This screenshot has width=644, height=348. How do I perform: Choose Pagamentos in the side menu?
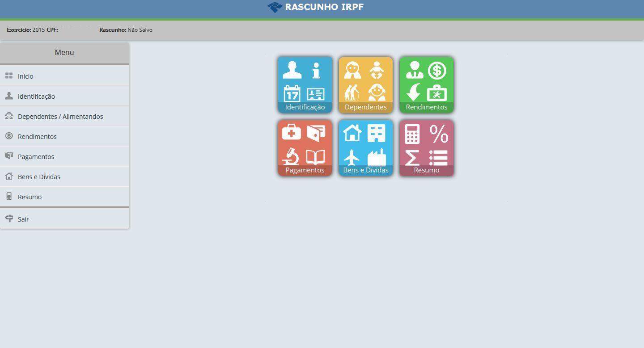(64, 156)
